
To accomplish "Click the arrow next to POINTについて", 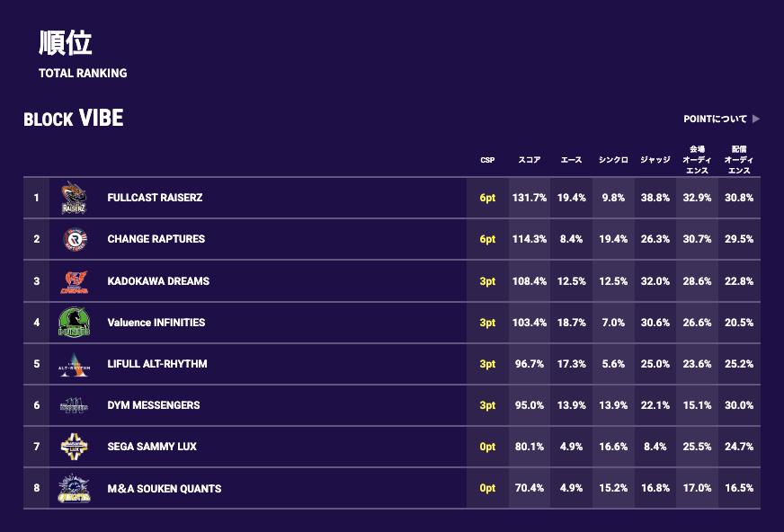I will [x=756, y=119].
